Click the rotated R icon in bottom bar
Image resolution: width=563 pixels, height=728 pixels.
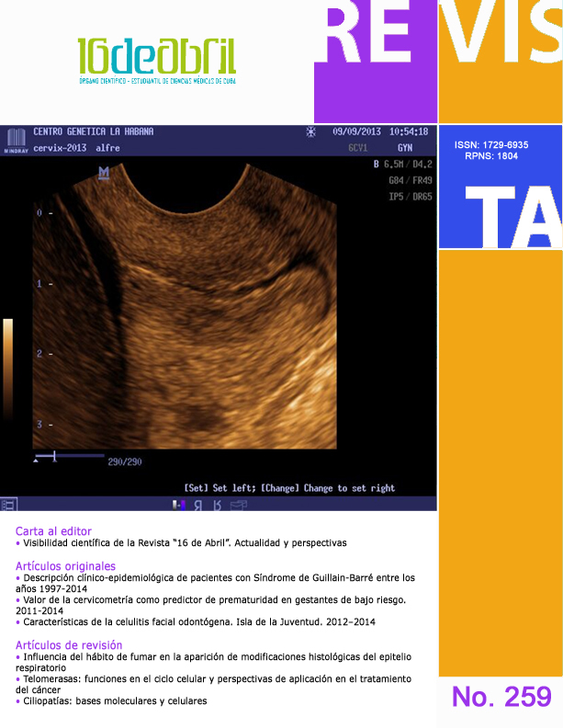coord(218,505)
